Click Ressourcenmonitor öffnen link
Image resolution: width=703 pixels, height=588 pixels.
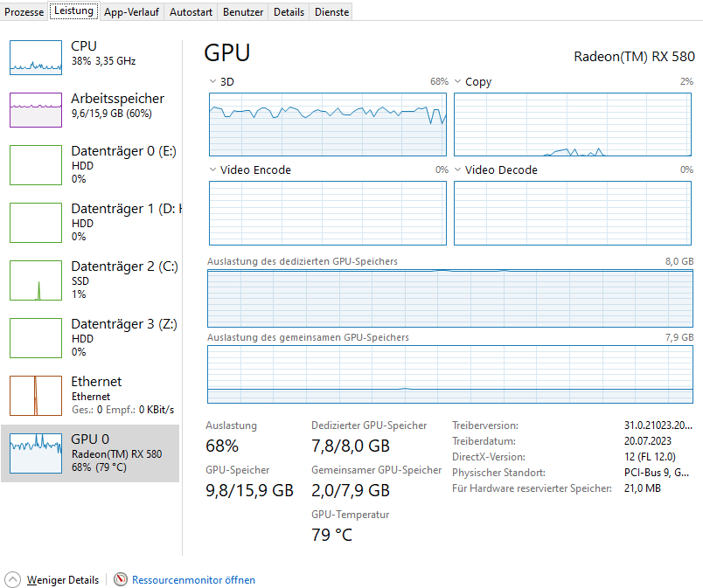tap(193, 579)
